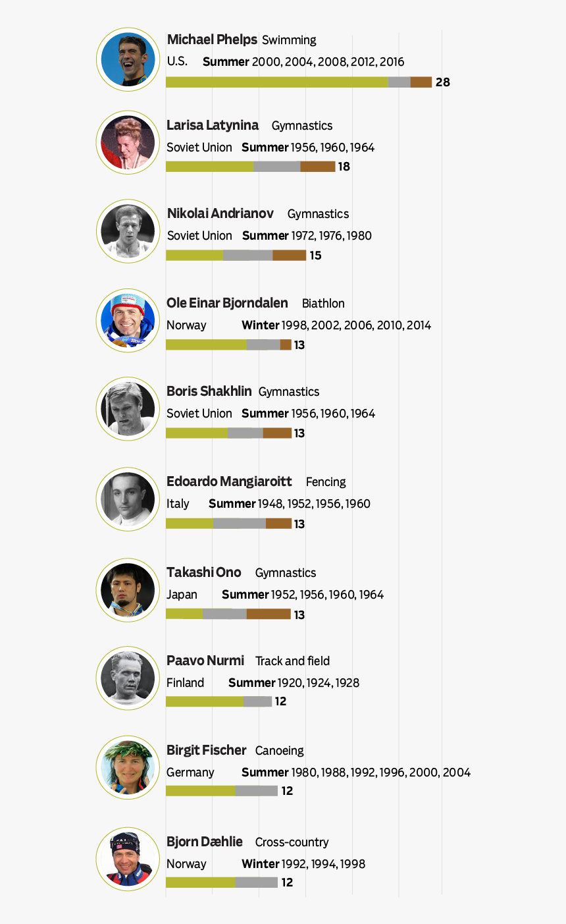Screen dimensions: 566x924
Task: Click the Biathlon sport label
Action: (323, 304)
